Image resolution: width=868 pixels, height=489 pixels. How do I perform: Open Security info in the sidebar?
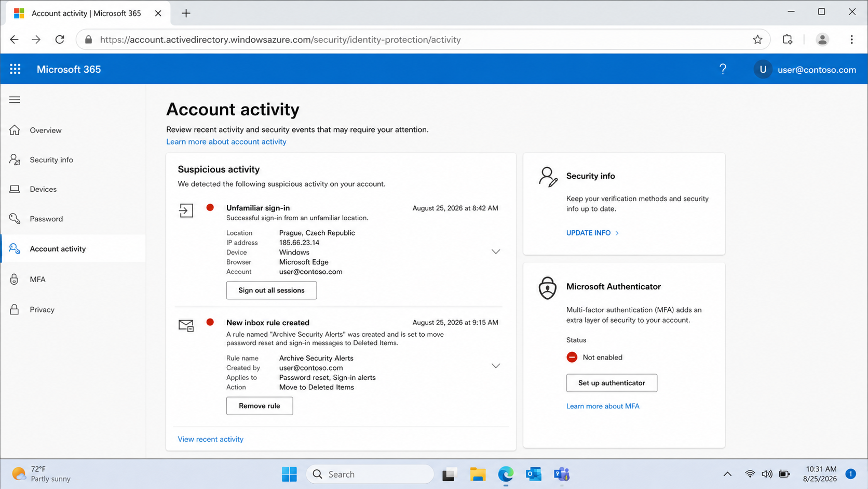tap(73, 160)
